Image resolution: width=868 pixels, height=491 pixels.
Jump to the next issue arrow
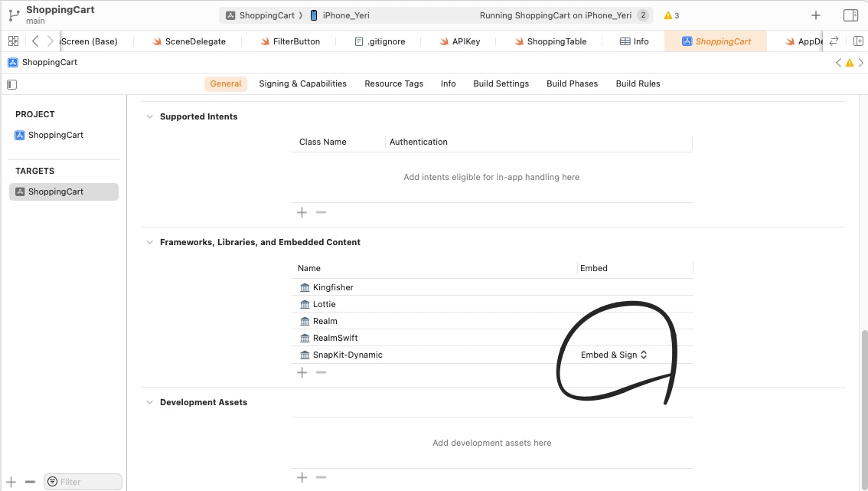click(861, 63)
